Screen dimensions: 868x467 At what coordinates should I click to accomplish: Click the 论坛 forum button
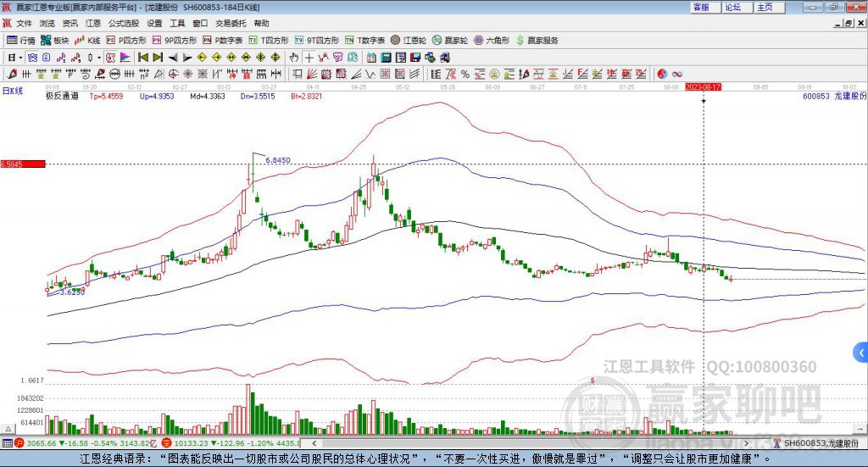click(737, 7)
